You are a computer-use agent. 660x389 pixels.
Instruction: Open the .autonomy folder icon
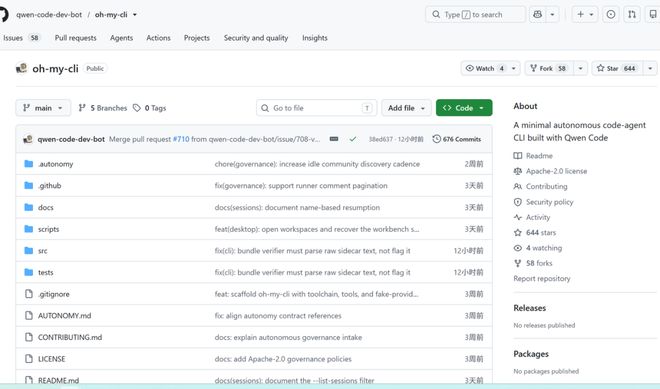coord(29,164)
